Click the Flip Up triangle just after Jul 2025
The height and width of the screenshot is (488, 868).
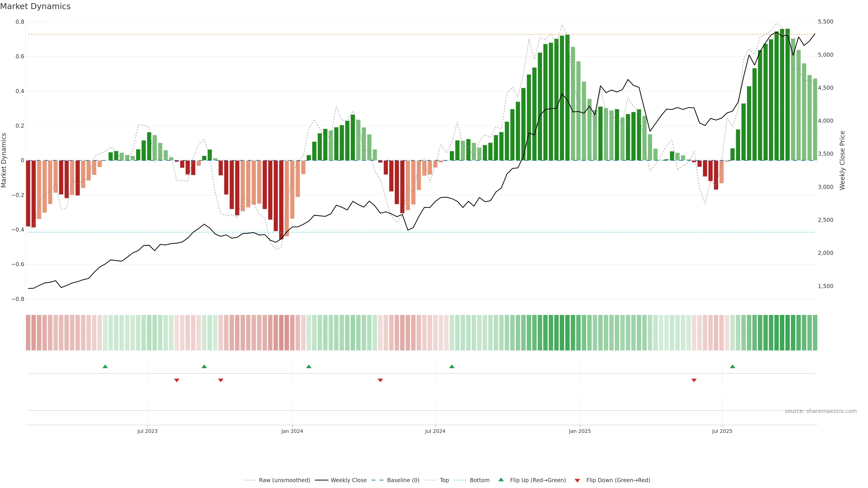733,366
